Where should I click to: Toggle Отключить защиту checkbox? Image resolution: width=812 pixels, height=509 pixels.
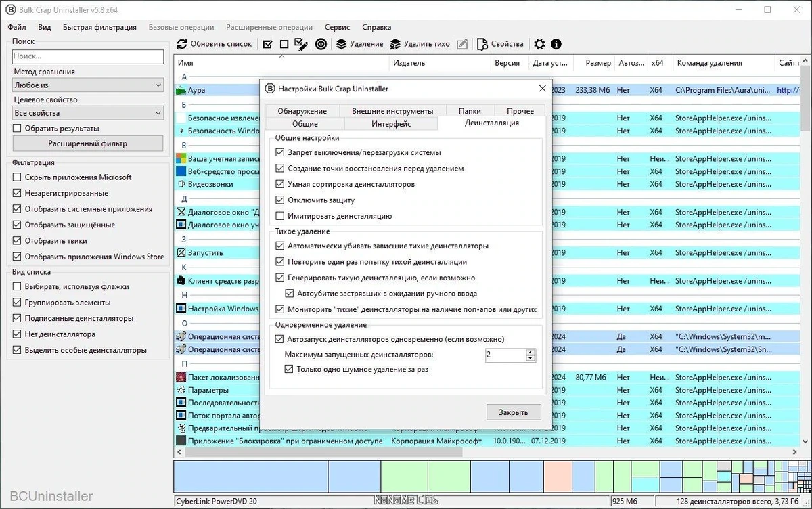point(280,200)
